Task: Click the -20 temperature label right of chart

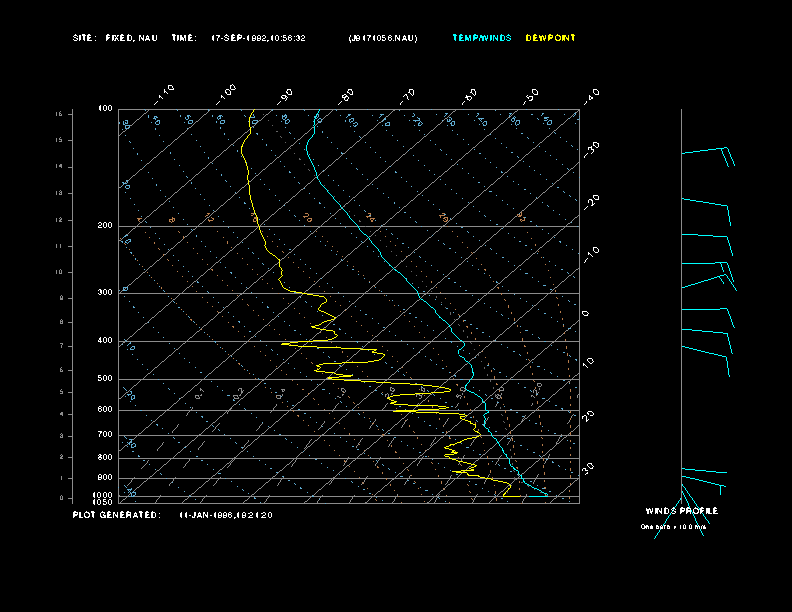Action: [592, 202]
